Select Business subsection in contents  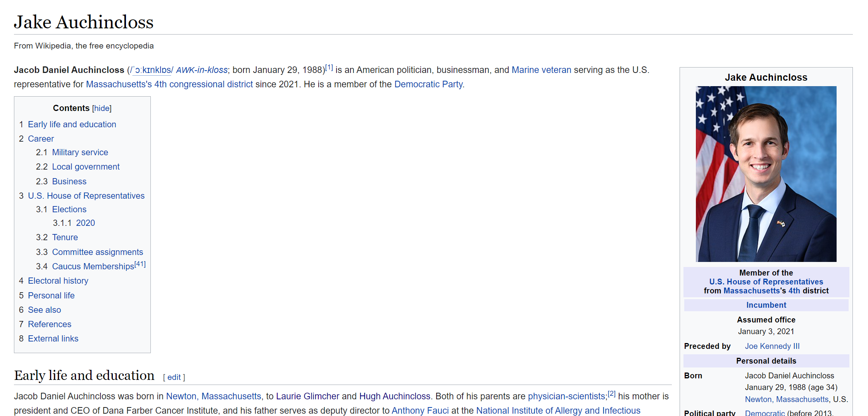(69, 181)
